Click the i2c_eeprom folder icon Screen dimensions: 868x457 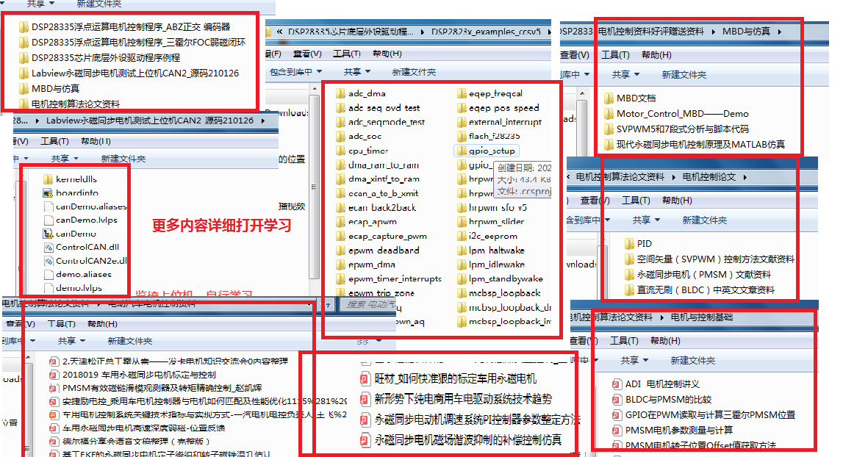[x=462, y=236]
